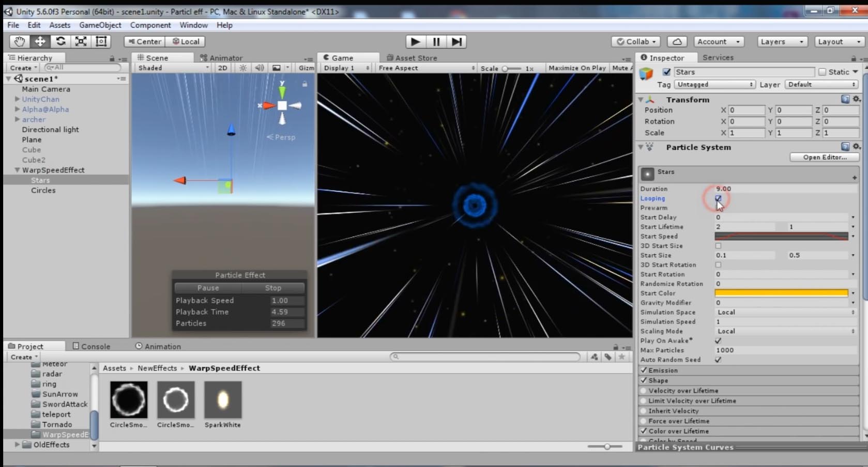Uncheck the Looping checkbox
This screenshot has width=868, height=467.
(718, 198)
